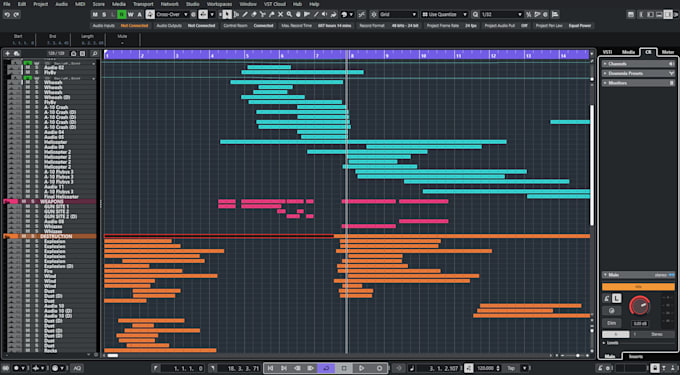
Task: Open the 1/32 quantize preset dropdown
Action: coord(502,14)
